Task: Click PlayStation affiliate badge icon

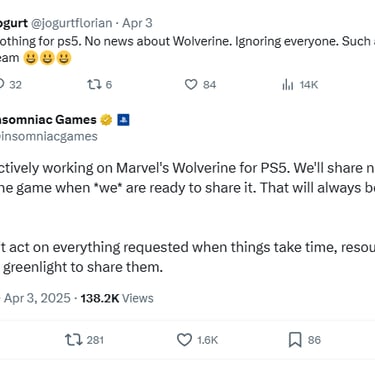Action: [123, 120]
